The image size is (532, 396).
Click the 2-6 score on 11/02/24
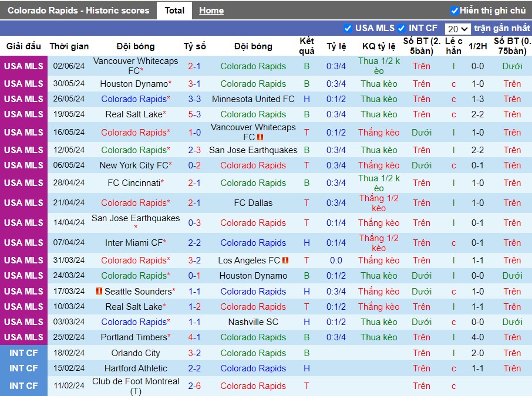point(194,386)
